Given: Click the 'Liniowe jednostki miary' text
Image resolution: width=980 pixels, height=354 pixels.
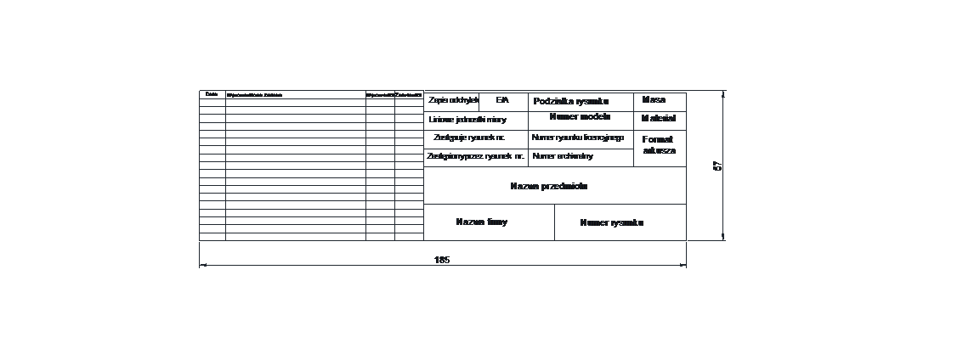Looking at the screenshot, I should 467,121.
